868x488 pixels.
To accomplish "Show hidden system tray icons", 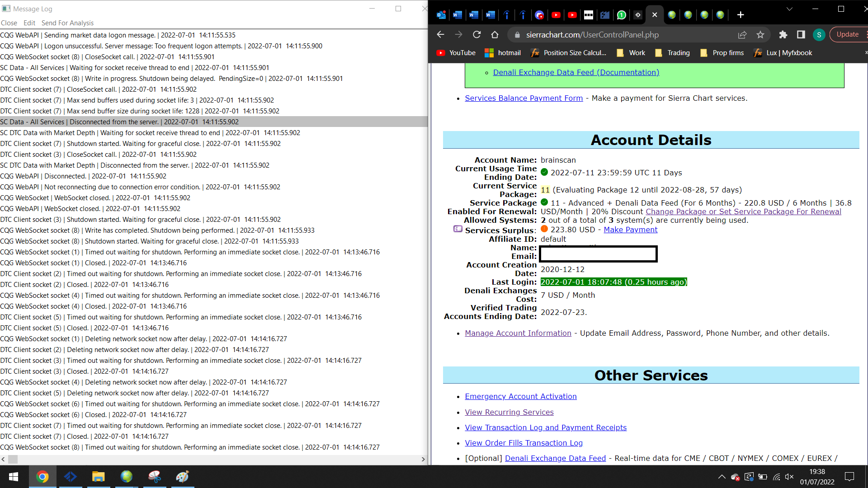I will tap(722, 477).
